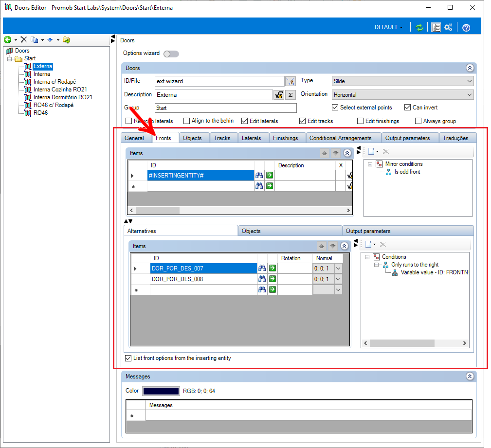The image size is (491, 448).
Task: Select Only runs to the right condition
Action: pos(415,265)
